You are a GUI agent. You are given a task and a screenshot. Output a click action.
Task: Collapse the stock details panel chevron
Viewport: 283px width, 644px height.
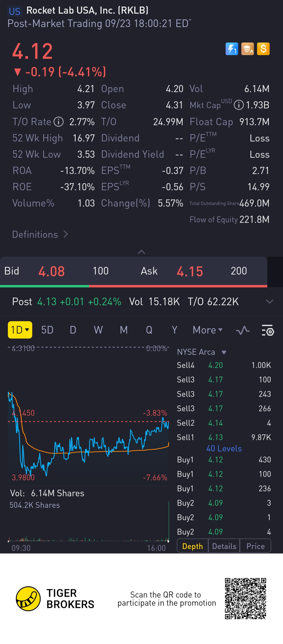[141, 252]
